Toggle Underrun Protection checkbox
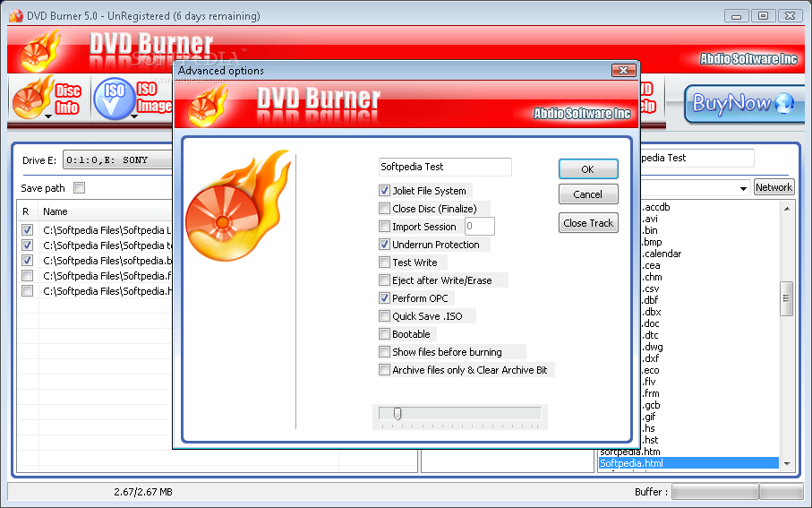 tap(384, 245)
